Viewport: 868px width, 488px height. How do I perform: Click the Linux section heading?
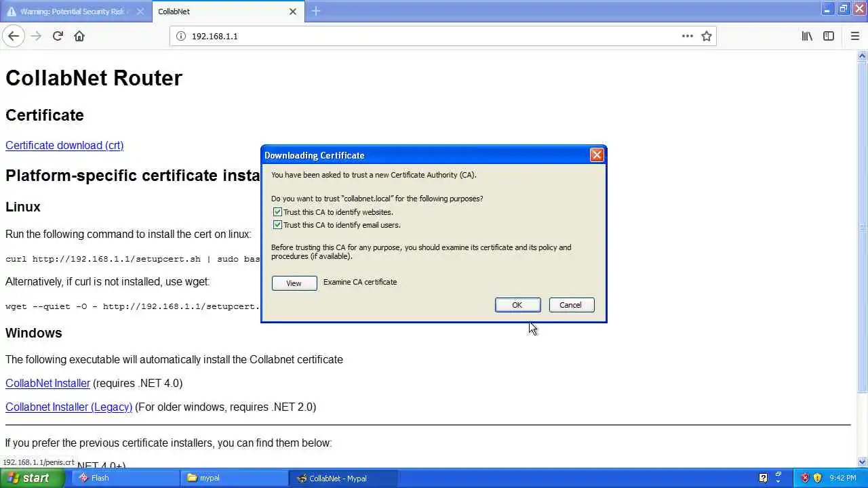tap(23, 207)
